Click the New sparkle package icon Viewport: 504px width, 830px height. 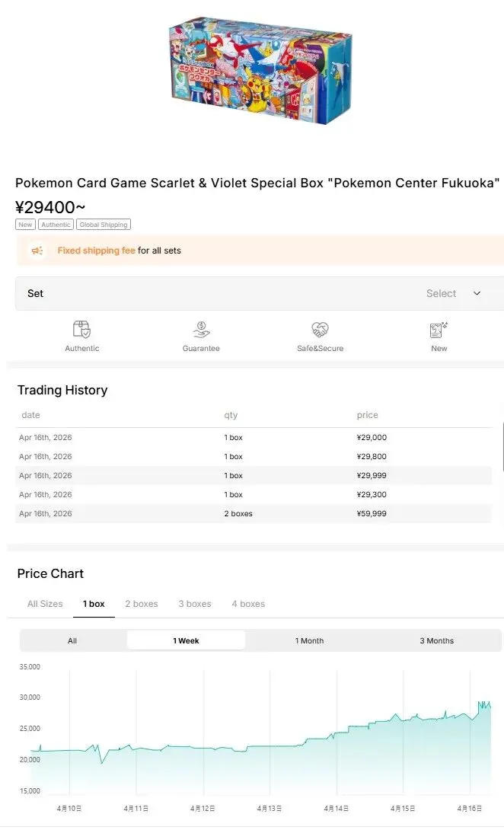click(439, 329)
